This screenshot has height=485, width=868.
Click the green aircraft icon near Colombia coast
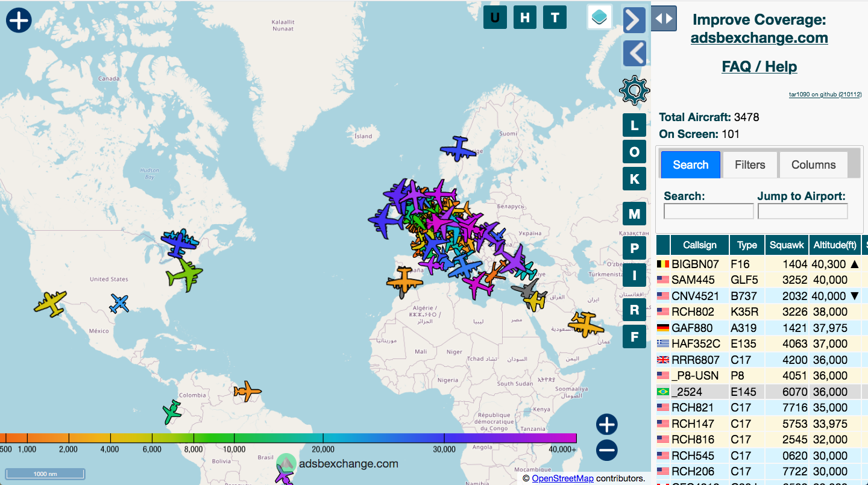tap(172, 412)
